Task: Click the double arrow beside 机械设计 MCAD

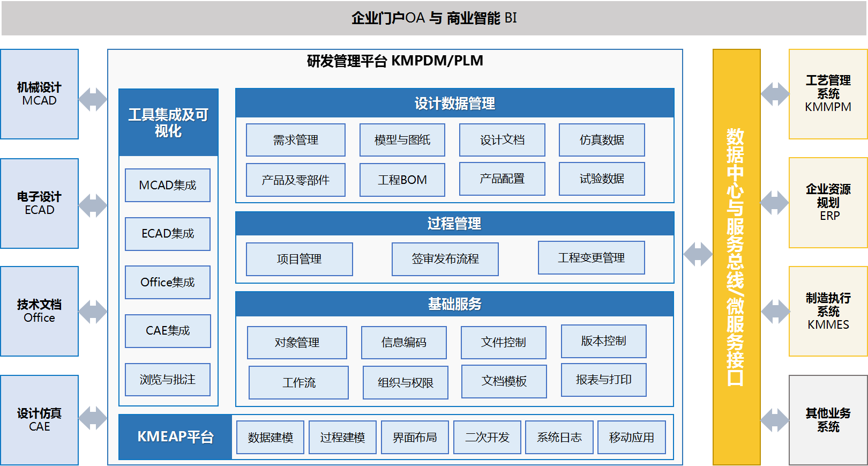Action: [x=93, y=99]
